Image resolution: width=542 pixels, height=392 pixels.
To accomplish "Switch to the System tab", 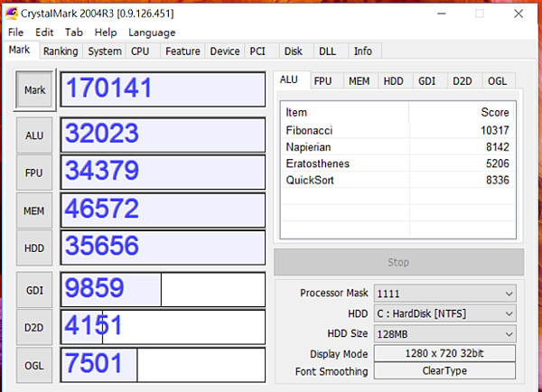I will tap(105, 51).
